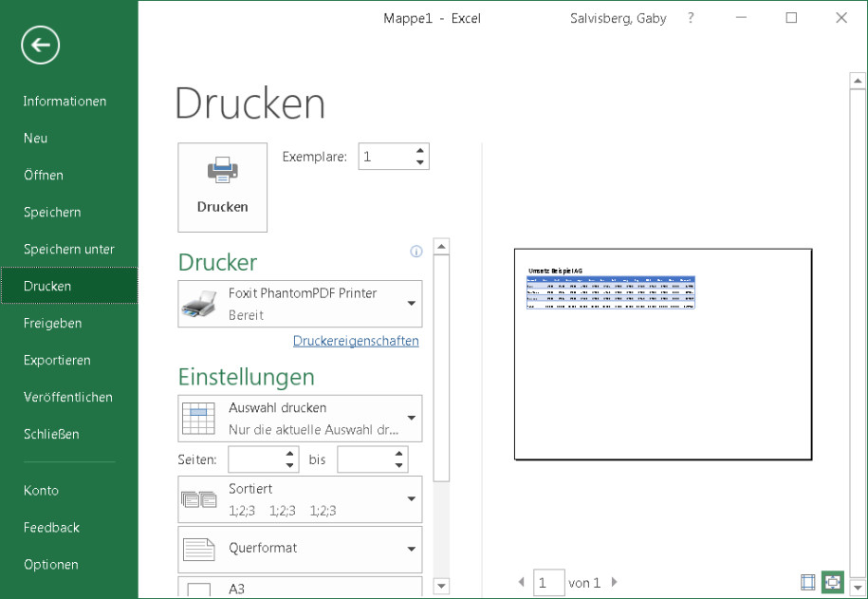Open Exportieren in the sidebar menu
The width and height of the screenshot is (868, 599).
tap(57, 360)
